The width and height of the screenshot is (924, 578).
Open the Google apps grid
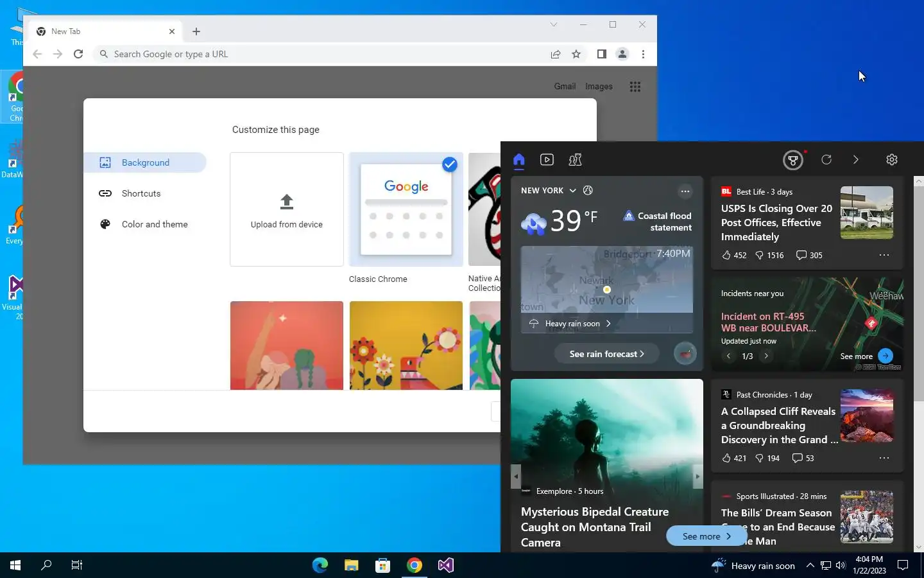coord(635,87)
